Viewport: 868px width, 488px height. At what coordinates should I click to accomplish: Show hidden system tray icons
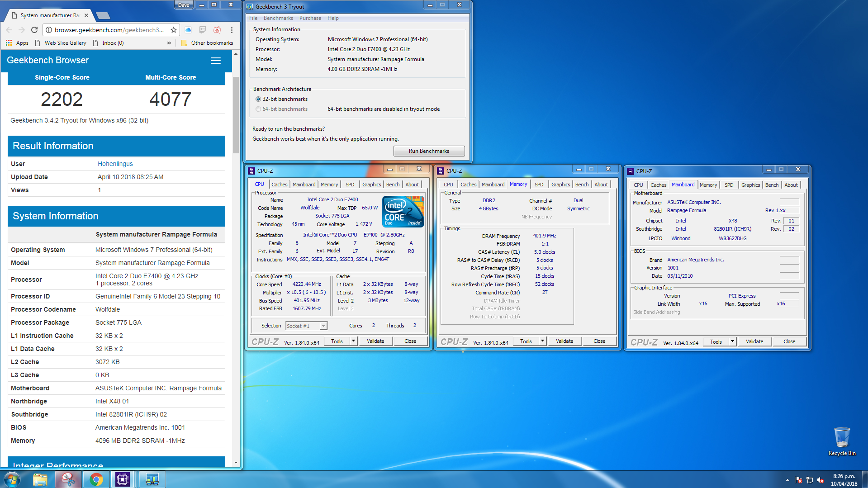(x=787, y=480)
